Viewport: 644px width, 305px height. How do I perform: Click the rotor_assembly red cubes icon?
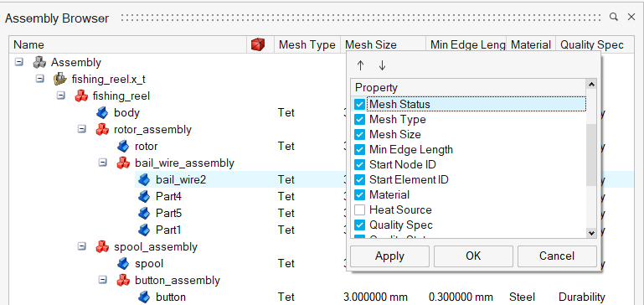pos(102,130)
